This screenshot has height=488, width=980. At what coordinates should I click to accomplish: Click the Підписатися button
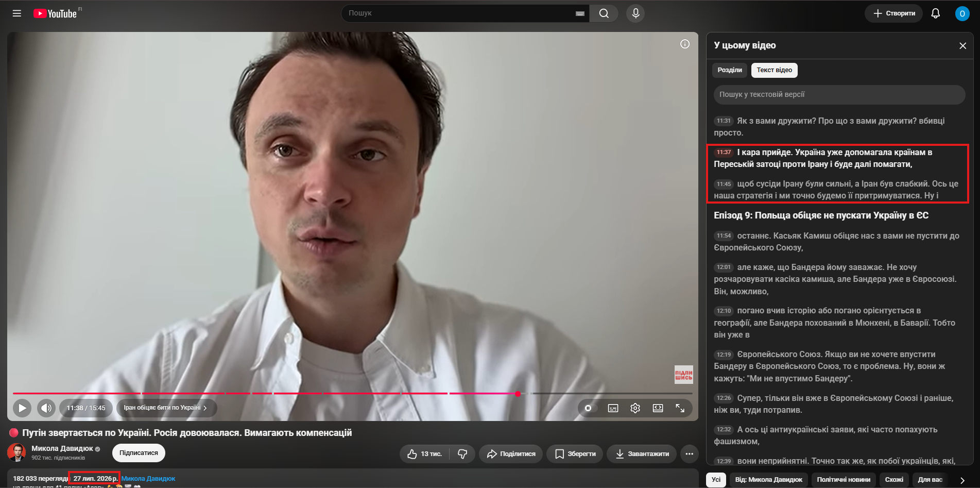click(139, 453)
